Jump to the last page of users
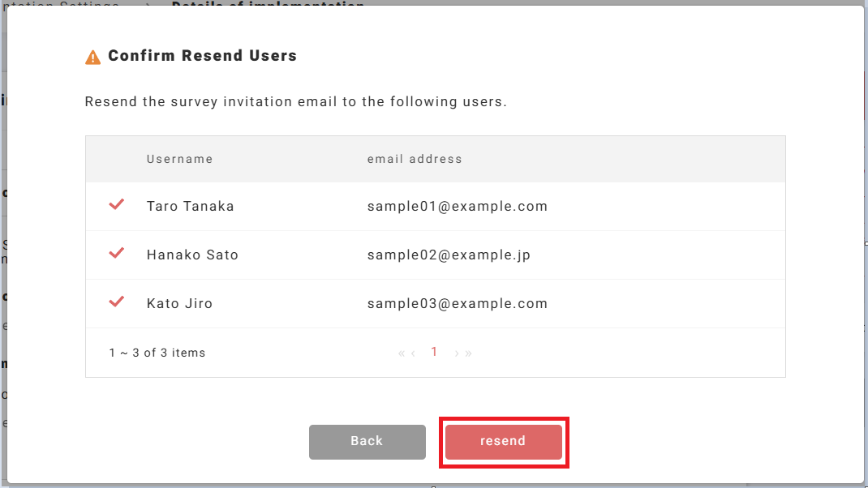This screenshot has height=488, width=868. pyautogui.click(x=469, y=353)
